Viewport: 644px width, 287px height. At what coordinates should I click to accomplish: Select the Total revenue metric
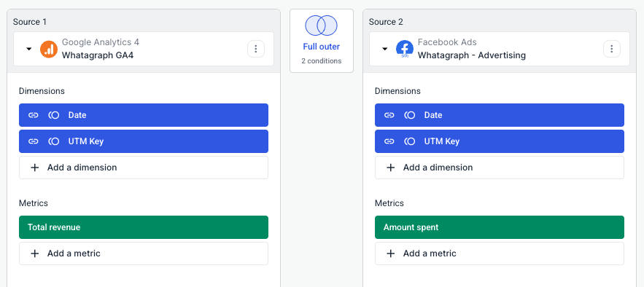[144, 227]
